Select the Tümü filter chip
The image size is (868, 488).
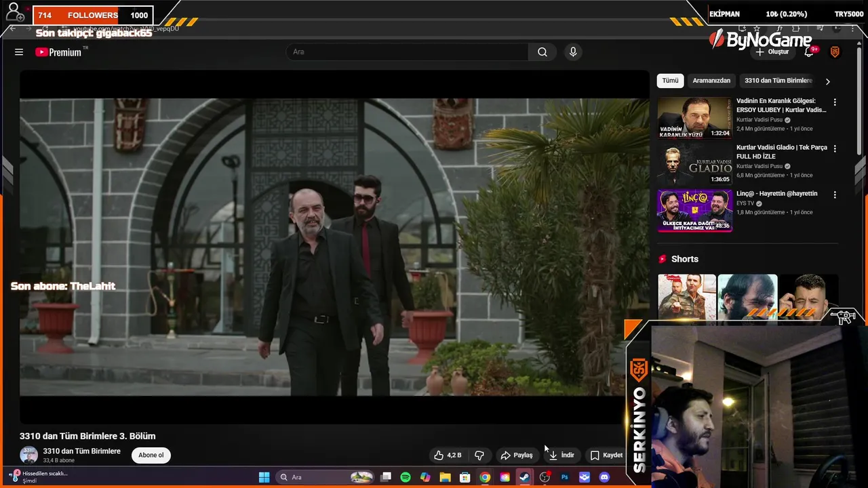670,81
